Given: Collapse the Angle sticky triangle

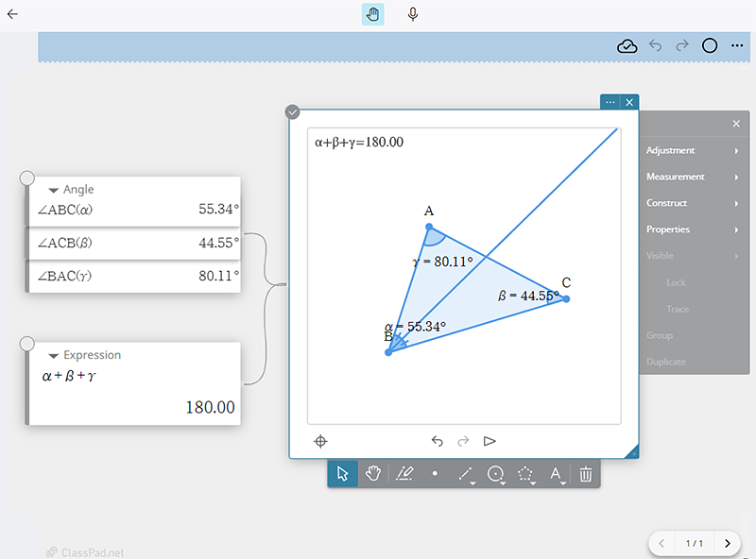Looking at the screenshot, I should pos(54,191).
